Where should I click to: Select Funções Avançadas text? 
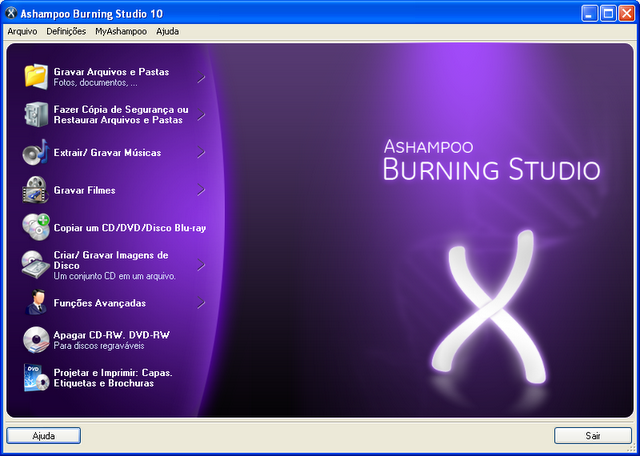[x=100, y=303]
